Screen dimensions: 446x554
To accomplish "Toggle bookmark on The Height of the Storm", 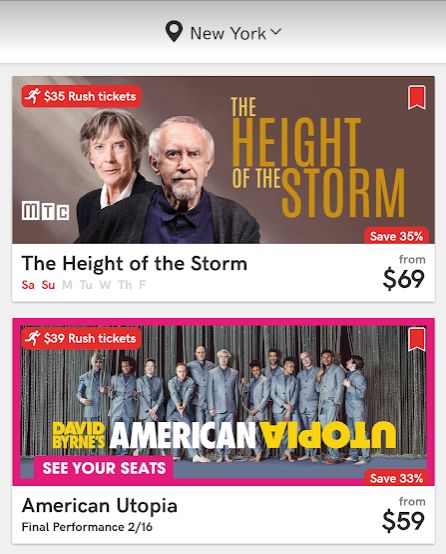I will (417, 98).
